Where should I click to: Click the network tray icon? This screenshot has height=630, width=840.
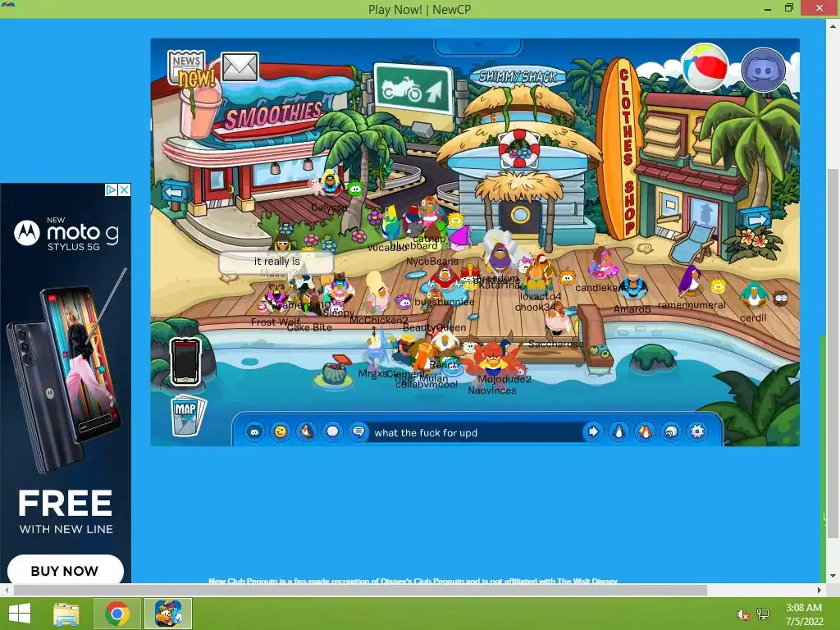[763, 614]
